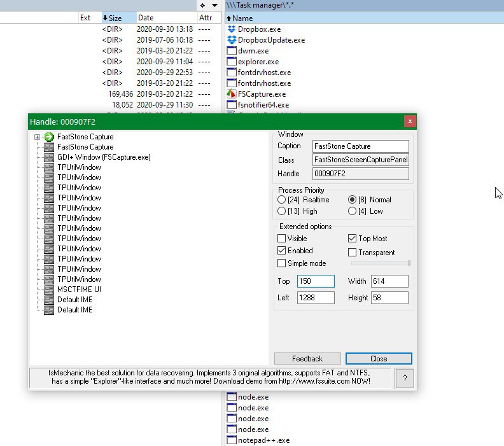Select FSCapture.exe in the process list

pyautogui.click(x=262, y=94)
